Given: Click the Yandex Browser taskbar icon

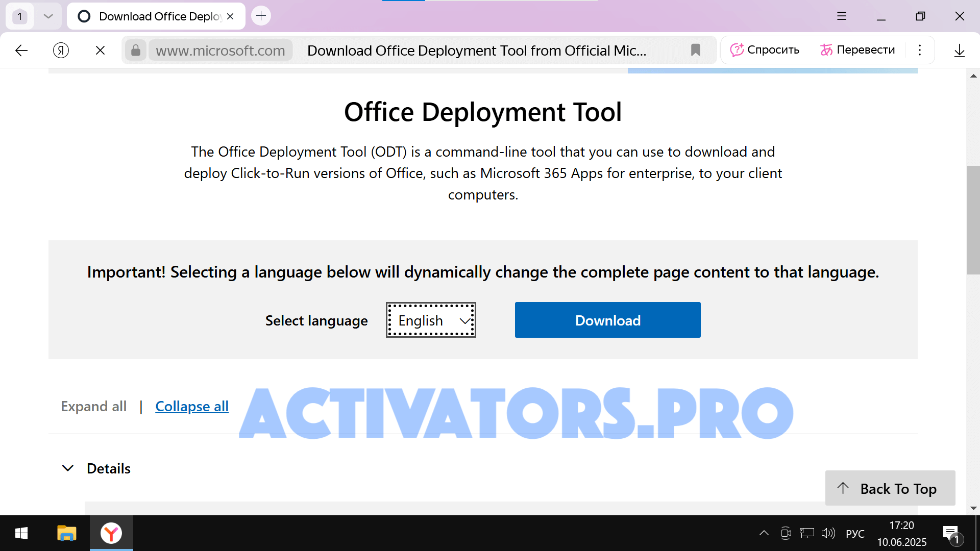Looking at the screenshot, I should pos(111,534).
